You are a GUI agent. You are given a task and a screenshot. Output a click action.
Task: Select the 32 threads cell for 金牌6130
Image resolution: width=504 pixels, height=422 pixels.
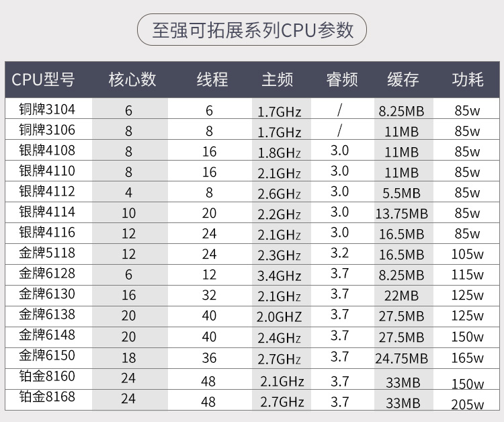(x=210, y=296)
